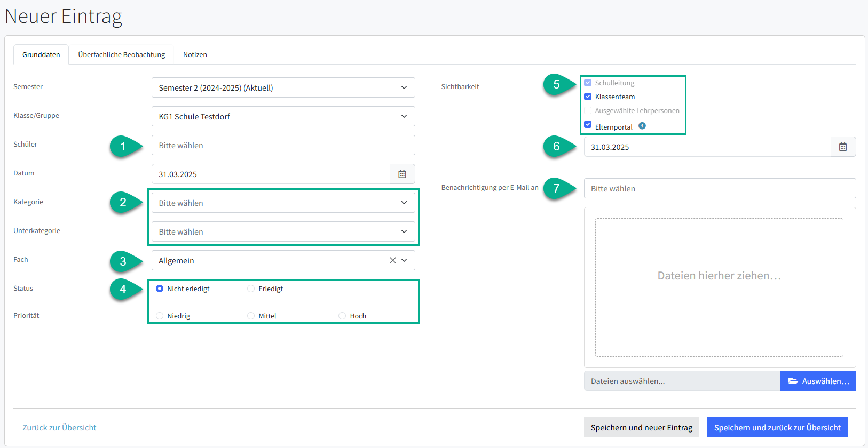The width and height of the screenshot is (868, 448).
Task: Switch to the Überfachliche Beobachtung tab
Action: coord(122,54)
